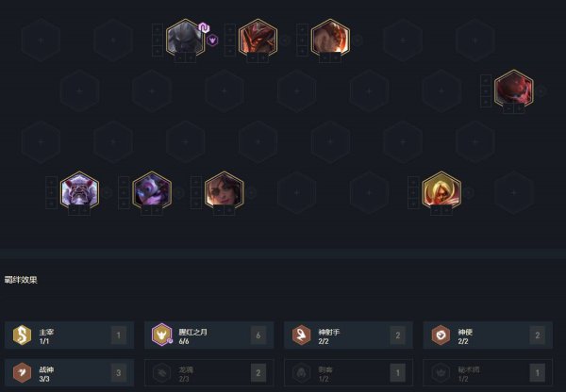Viewport: 566px width, 392px height.
Task: Decrease star level under the gray champion
Action: tap(180, 57)
